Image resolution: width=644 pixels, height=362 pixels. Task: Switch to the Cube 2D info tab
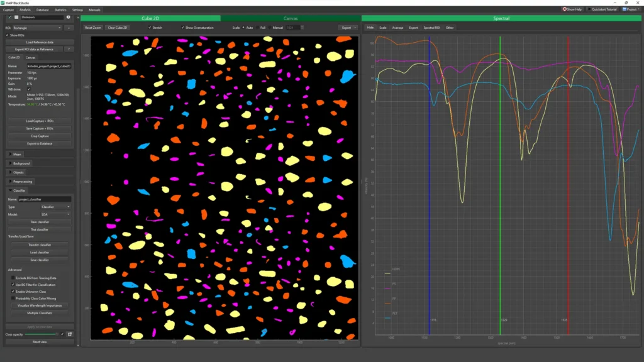[14, 57]
